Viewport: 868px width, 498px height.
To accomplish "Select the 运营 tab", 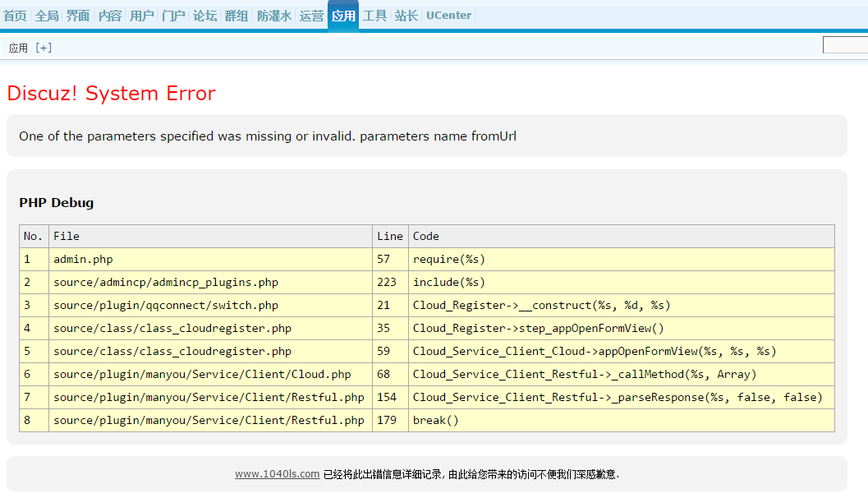I will (x=312, y=16).
